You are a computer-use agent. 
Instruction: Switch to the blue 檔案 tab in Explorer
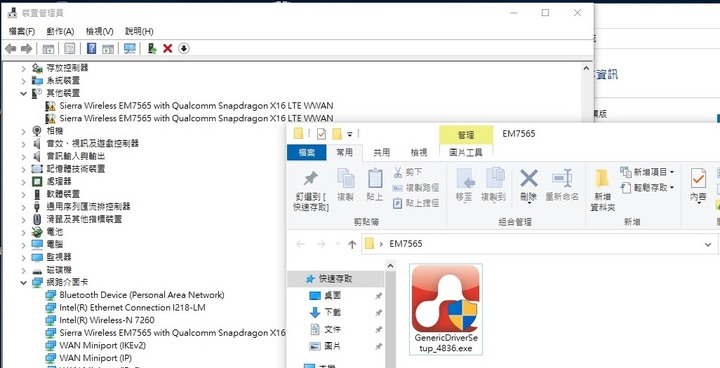(307, 153)
